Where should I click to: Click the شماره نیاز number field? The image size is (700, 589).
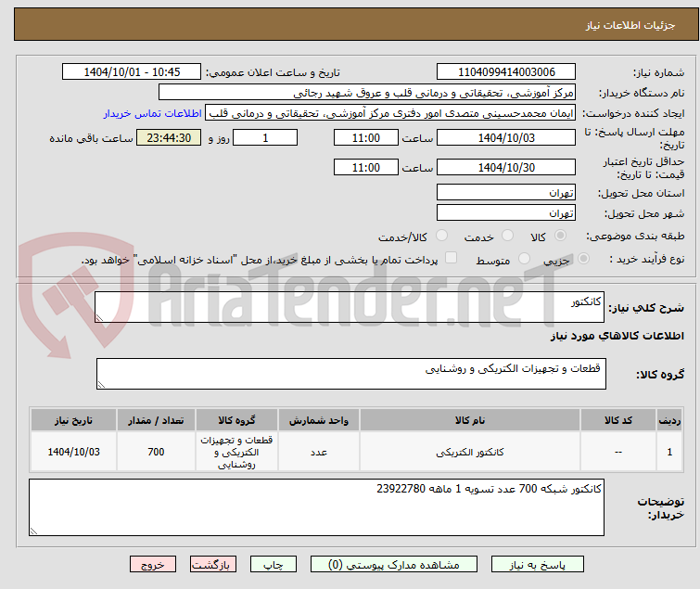(506, 72)
